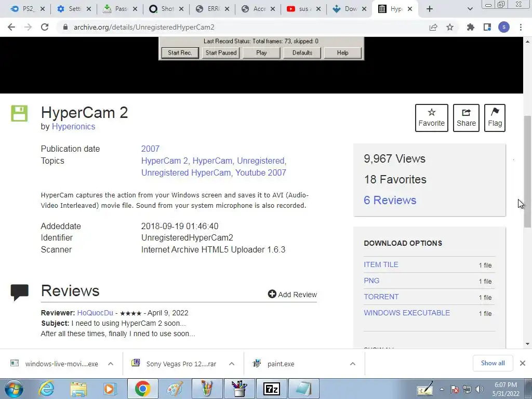Image resolution: width=532 pixels, height=399 pixels.
Task: Reload the archive.org page
Action: pos(45,27)
